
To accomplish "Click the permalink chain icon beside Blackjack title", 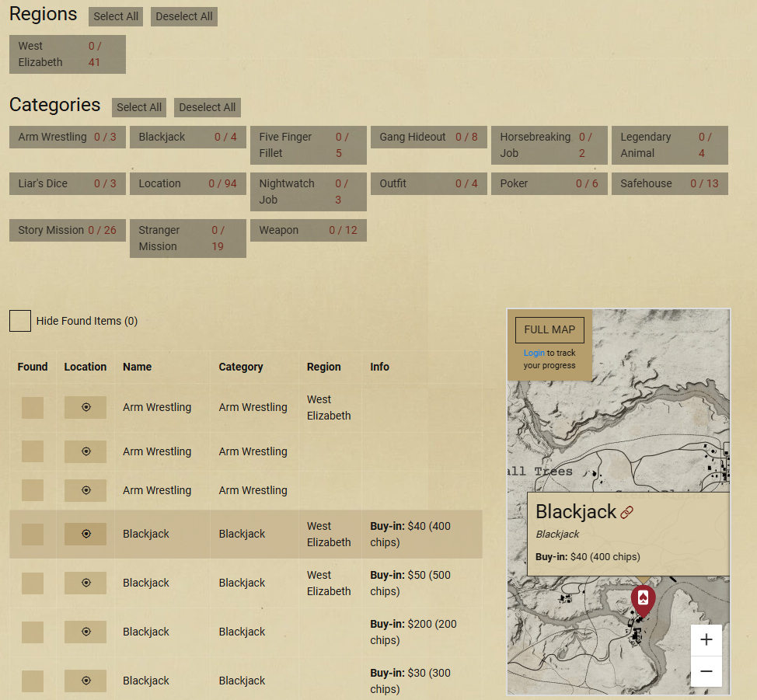I will pos(627,512).
